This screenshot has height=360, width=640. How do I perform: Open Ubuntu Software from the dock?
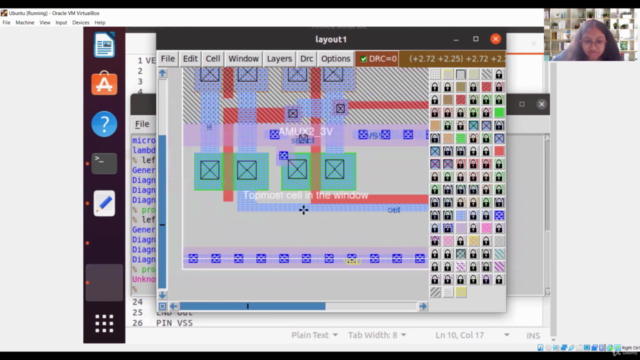[104, 84]
